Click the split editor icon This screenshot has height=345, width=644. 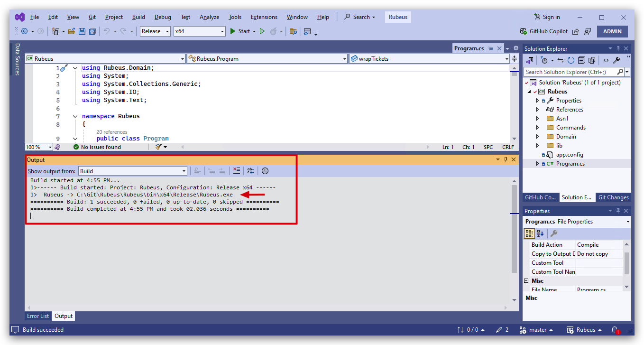(x=514, y=59)
